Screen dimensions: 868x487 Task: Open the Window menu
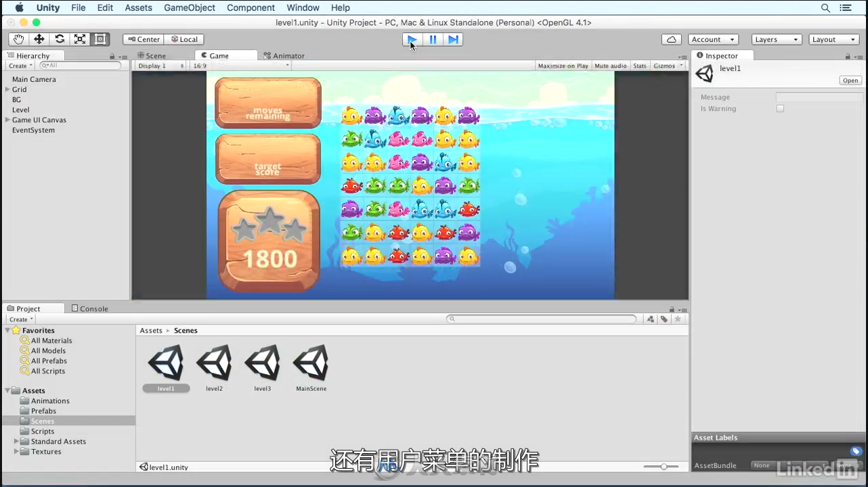303,7
